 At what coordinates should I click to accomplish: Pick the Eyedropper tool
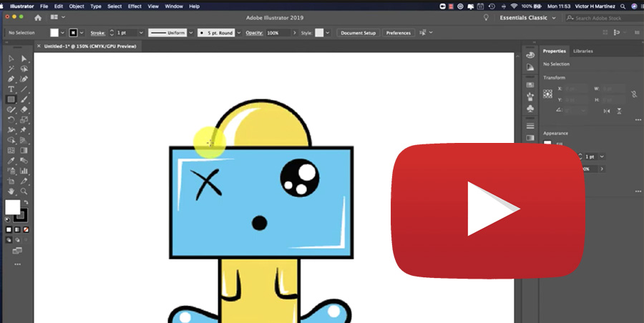point(11,161)
